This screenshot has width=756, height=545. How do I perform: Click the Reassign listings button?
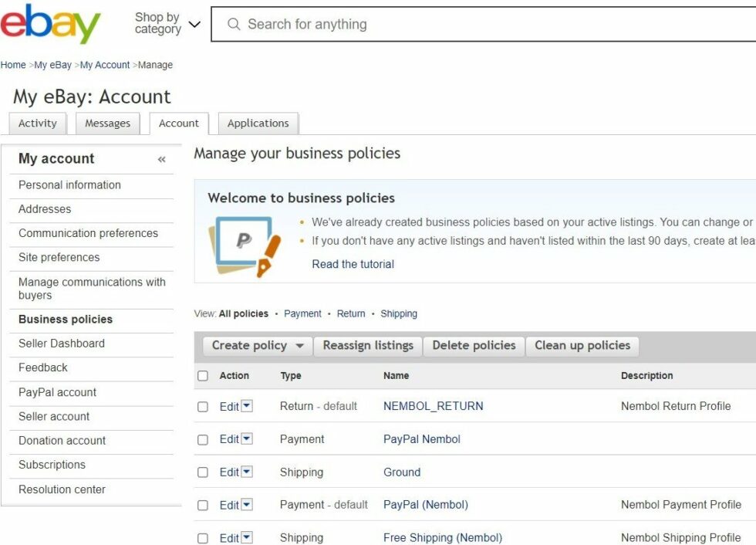368,346
